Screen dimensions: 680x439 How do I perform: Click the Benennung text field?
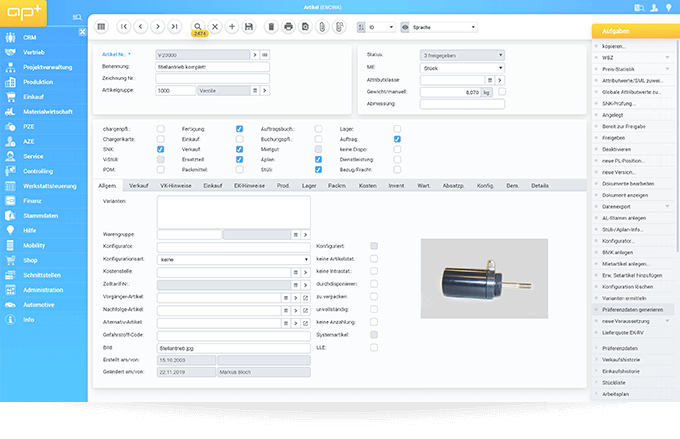tap(212, 66)
